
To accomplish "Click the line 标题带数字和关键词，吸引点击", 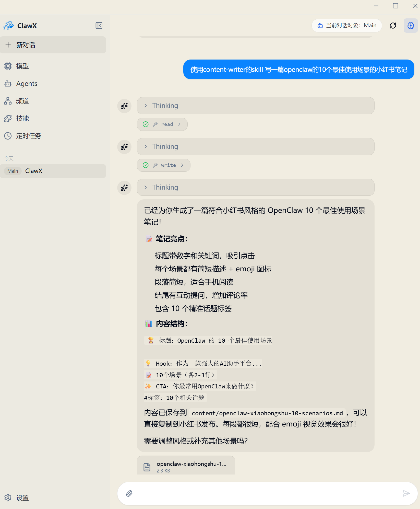I will click(205, 256).
